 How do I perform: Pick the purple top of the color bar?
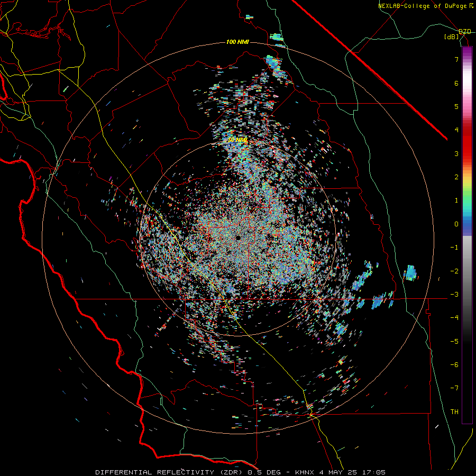pos(467,52)
